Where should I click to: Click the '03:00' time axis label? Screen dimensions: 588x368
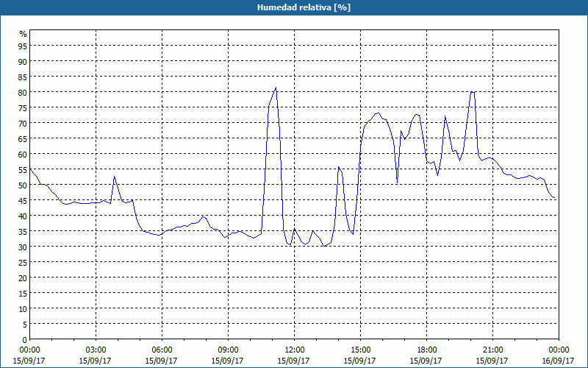(96, 350)
